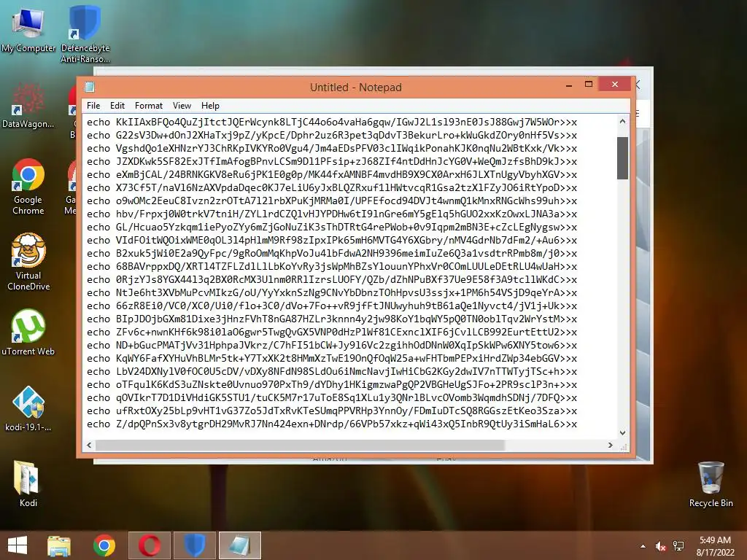Minimize the Notepad window
747x560 pixels.
569,85
